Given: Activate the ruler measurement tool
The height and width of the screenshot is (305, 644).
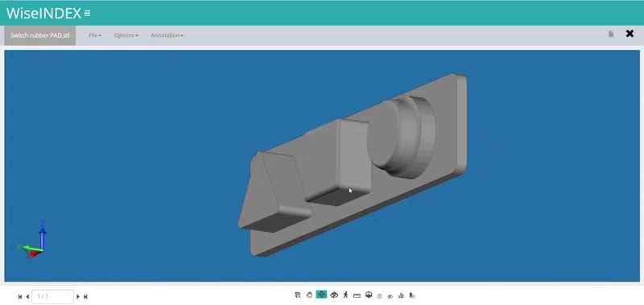Looking at the screenshot, I should pyautogui.click(x=357, y=295).
